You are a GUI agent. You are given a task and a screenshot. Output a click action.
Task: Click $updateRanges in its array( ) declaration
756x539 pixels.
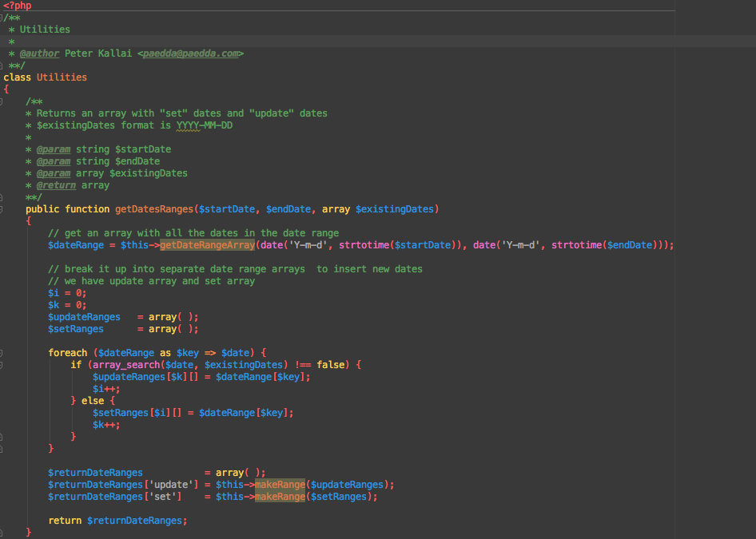(x=85, y=317)
